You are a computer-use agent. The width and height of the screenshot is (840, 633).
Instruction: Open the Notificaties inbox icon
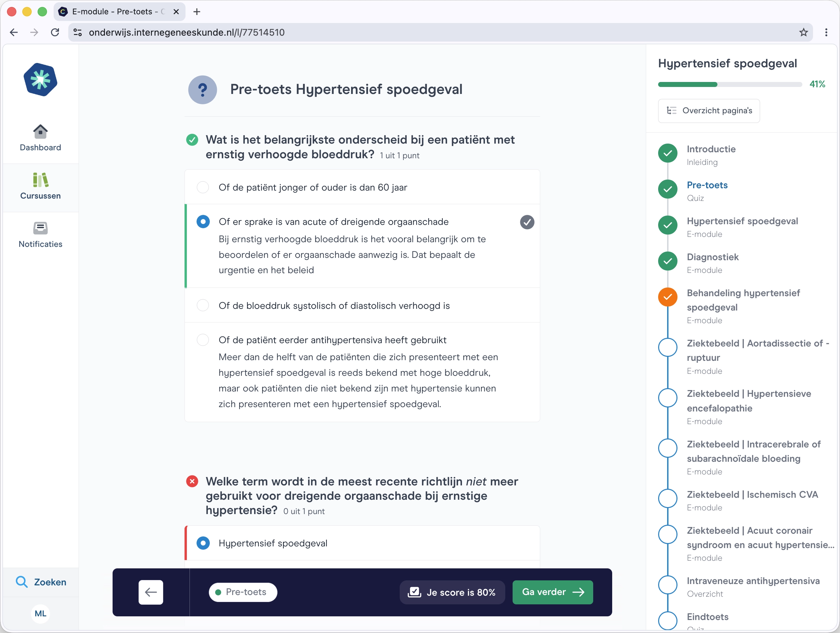coord(40,228)
